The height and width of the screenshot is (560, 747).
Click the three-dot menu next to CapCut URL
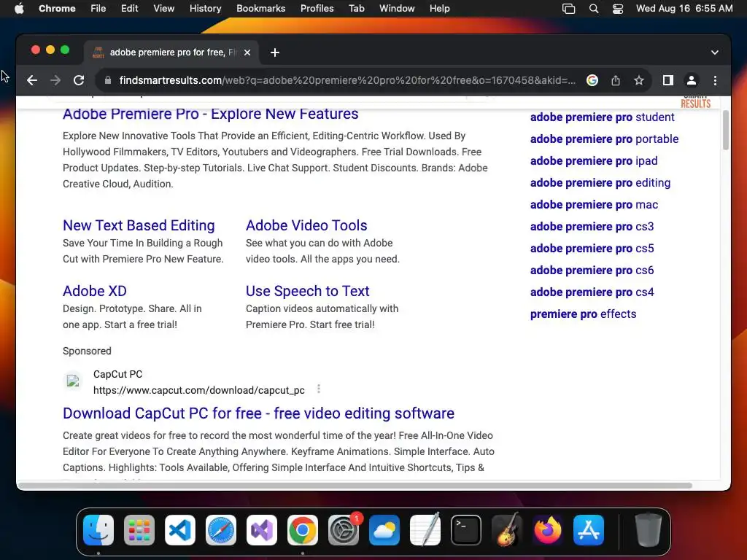pos(319,389)
